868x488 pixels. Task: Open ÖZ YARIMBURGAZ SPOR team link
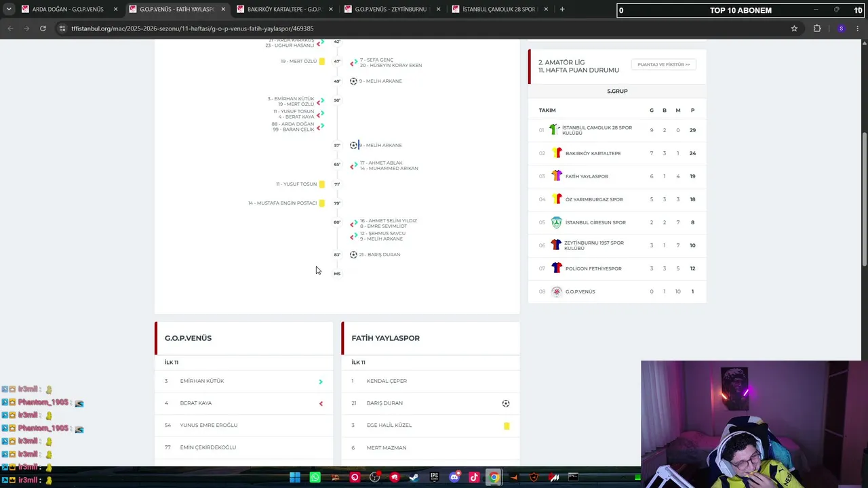coord(594,199)
